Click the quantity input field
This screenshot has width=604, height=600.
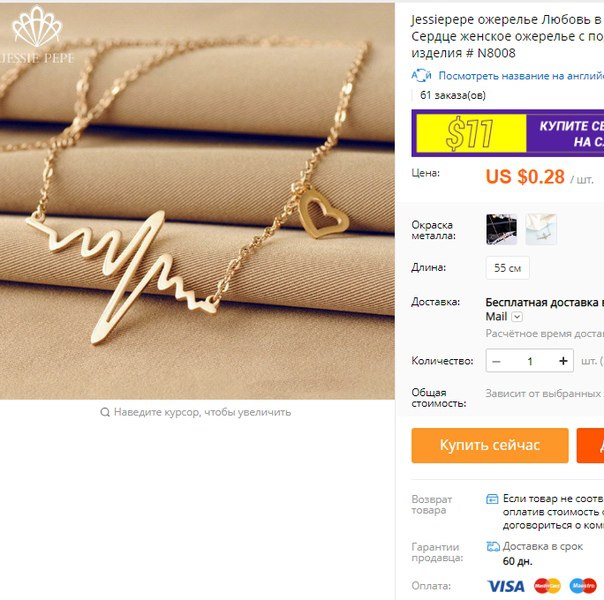(530, 361)
